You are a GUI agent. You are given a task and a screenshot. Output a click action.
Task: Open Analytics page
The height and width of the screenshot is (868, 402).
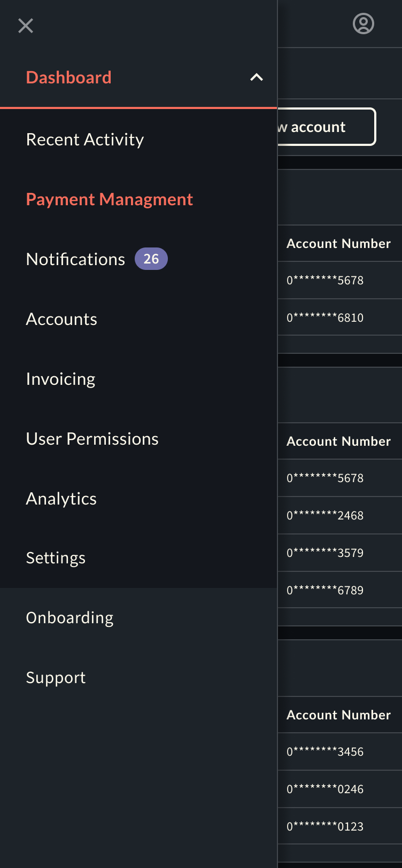(61, 499)
